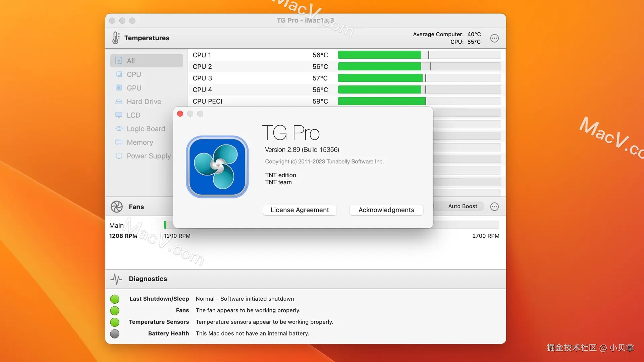Open Acknowledgments from About dialog

386,210
